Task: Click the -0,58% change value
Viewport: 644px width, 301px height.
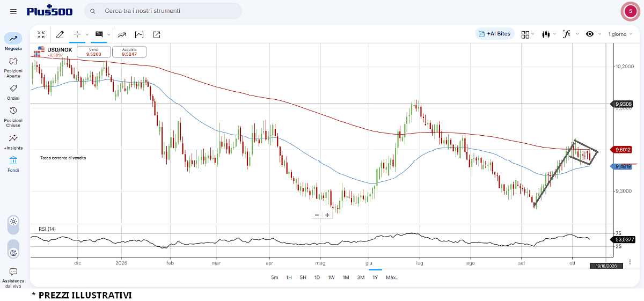Action: (x=55, y=55)
